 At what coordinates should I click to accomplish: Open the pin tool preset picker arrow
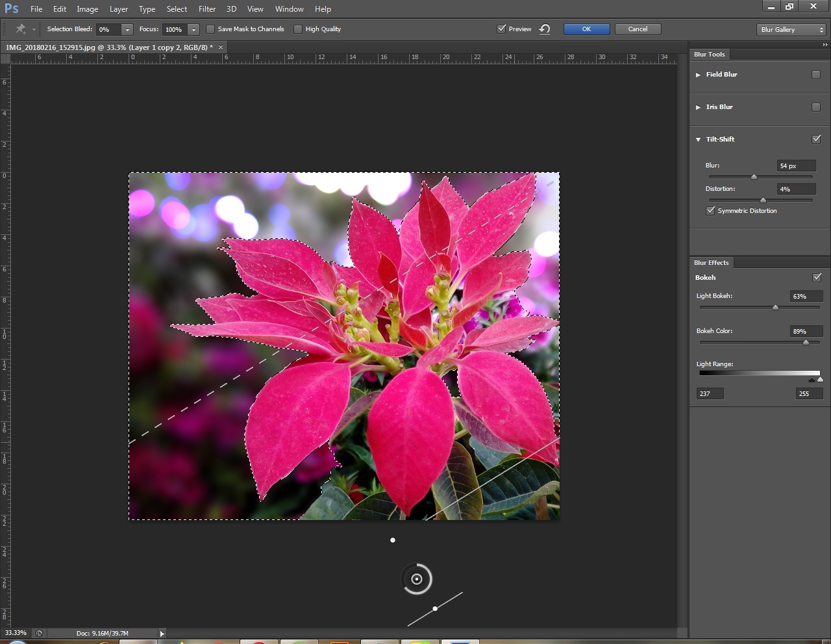34,30
